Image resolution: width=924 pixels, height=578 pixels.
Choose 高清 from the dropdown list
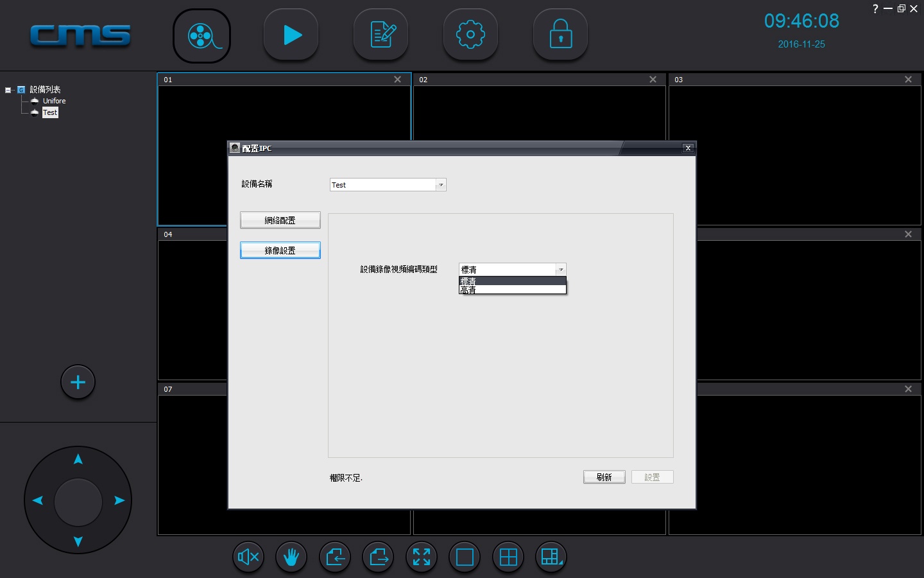513,290
